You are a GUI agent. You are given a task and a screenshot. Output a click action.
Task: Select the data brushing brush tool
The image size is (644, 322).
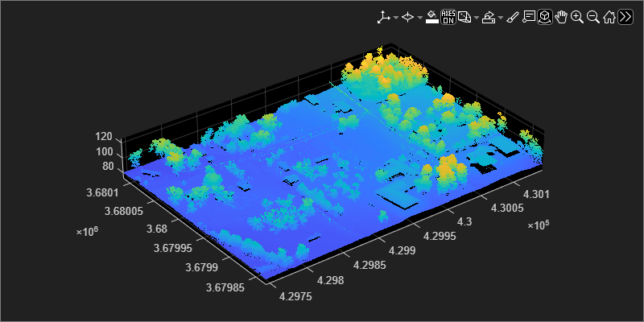[513, 17]
